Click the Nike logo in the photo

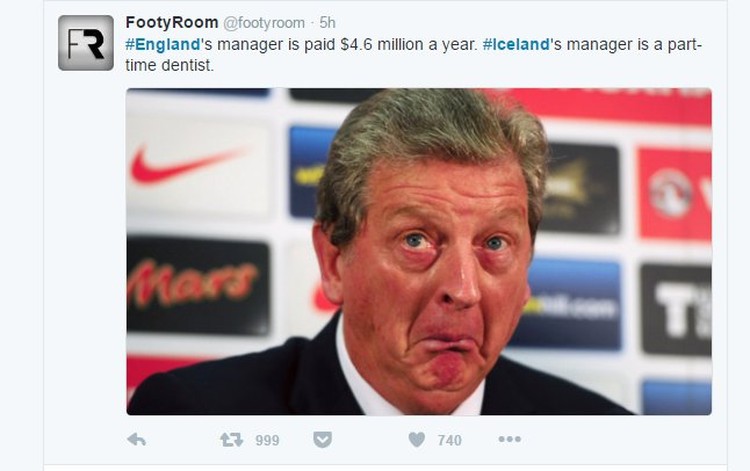187,165
